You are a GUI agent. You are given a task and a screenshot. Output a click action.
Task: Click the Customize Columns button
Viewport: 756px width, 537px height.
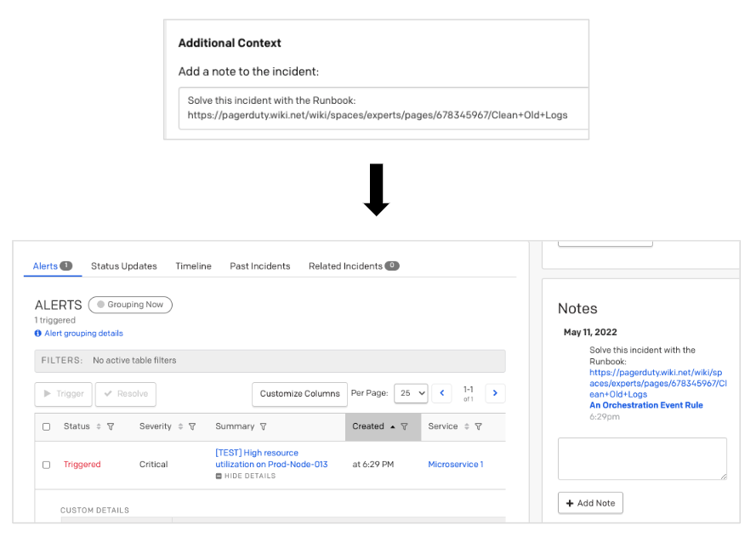299,393
